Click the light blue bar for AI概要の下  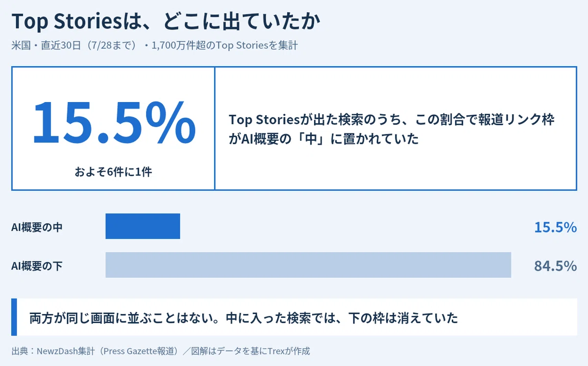[308, 265]
